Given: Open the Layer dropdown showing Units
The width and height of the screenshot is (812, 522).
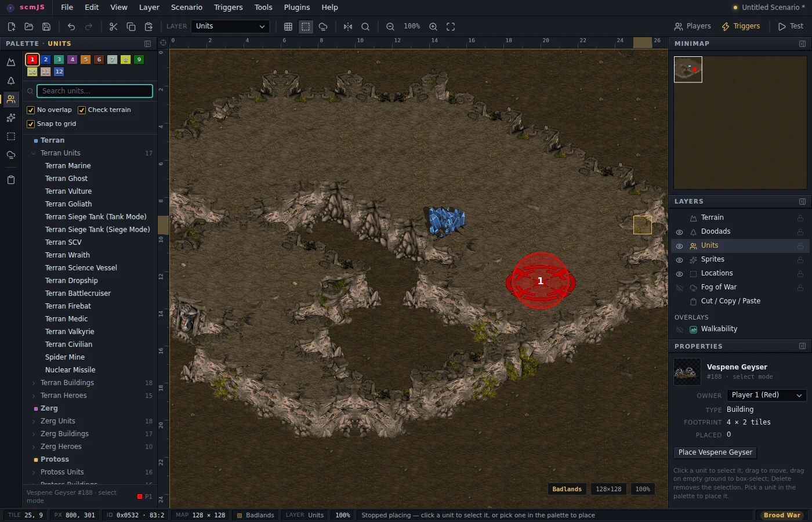Looking at the screenshot, I should [230, 27].
